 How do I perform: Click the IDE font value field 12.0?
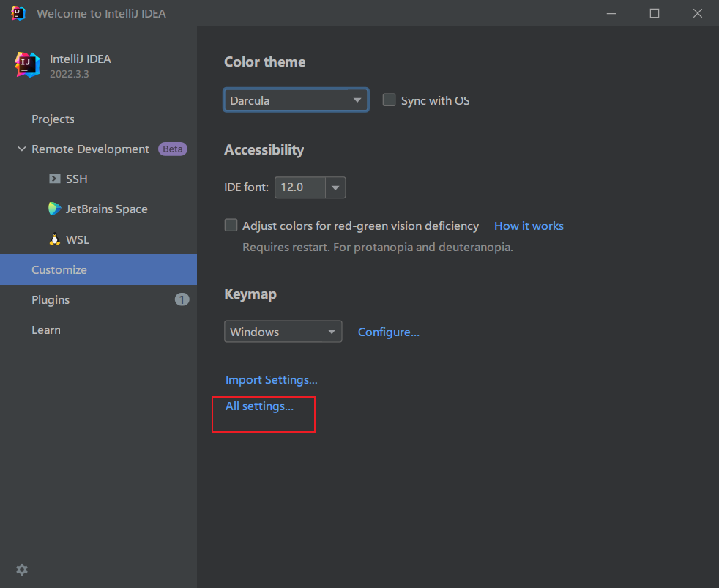(x=300, y=187)
